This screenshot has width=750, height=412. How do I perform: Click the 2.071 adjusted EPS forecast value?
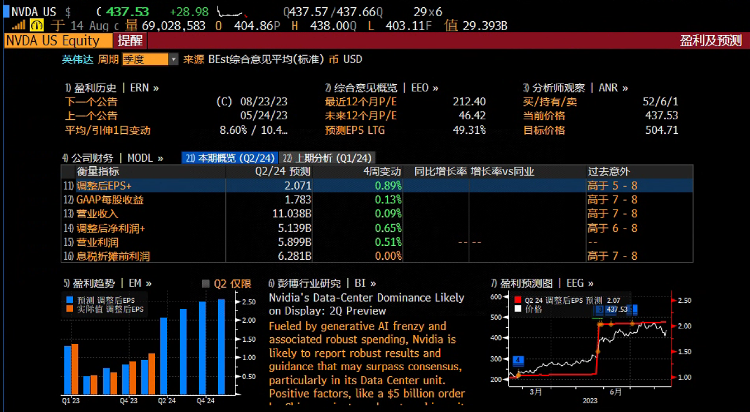tap(298, 186)
